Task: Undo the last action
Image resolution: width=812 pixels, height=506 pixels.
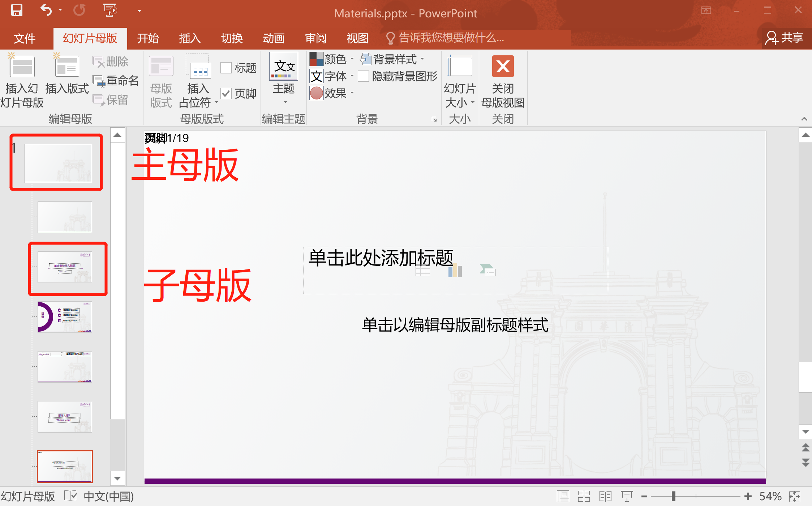Action: coord(46,10)
